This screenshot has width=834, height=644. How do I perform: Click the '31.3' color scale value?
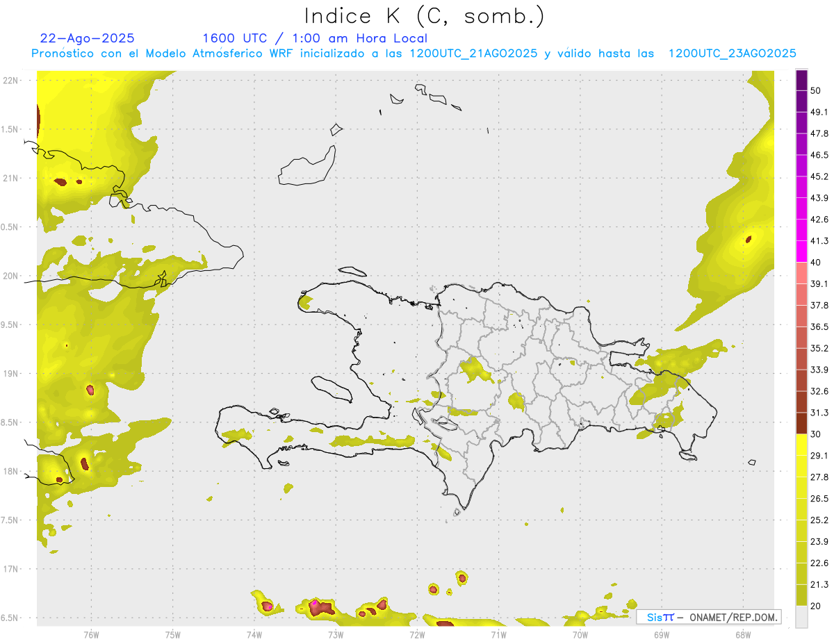click(819, 413)
